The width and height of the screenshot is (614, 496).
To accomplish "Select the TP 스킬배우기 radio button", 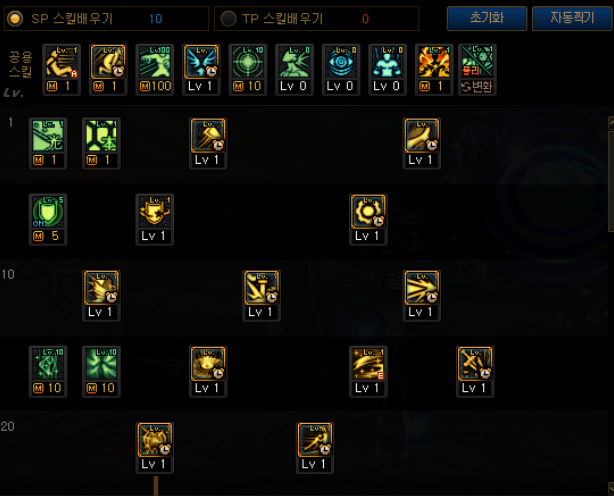I will (x=228, y=18).
